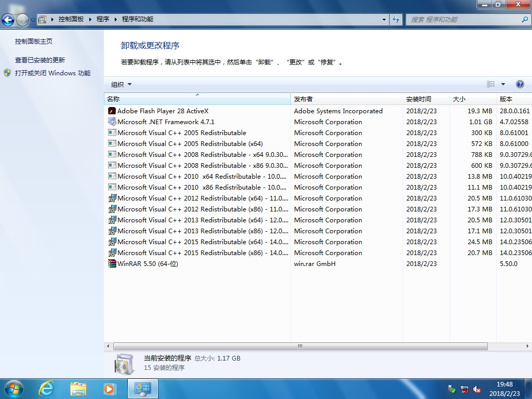Click 控制面板 breadcrumb in address bar
This screenshot has height=399, width=532.
(71, 19)
